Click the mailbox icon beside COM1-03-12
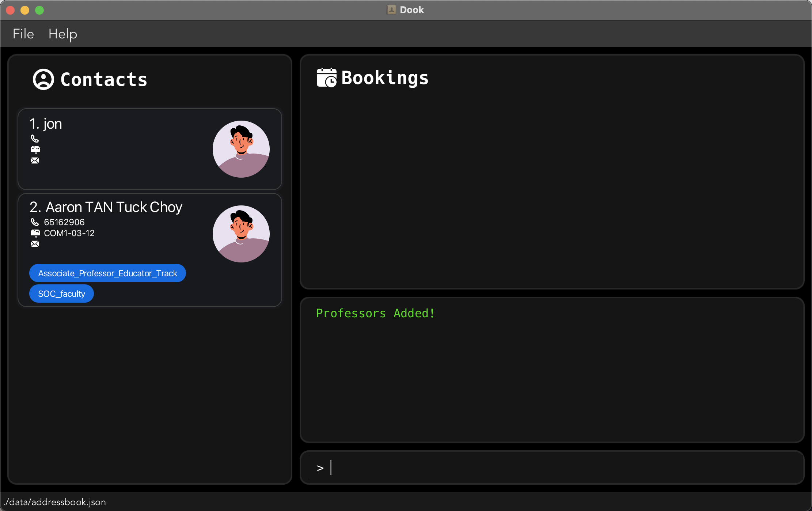Image resolution: width=812 pixels, height=511 pixels. 35,233
